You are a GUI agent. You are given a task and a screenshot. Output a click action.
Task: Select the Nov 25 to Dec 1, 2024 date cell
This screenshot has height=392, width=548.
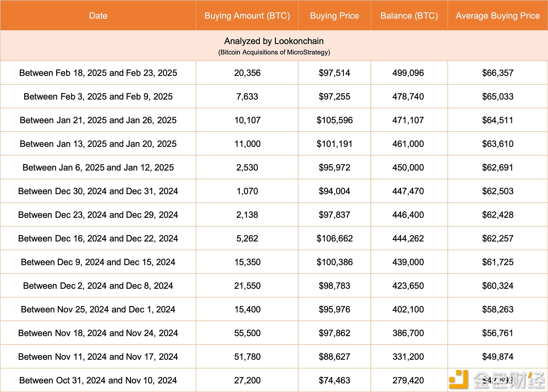(x=98, y=309)
